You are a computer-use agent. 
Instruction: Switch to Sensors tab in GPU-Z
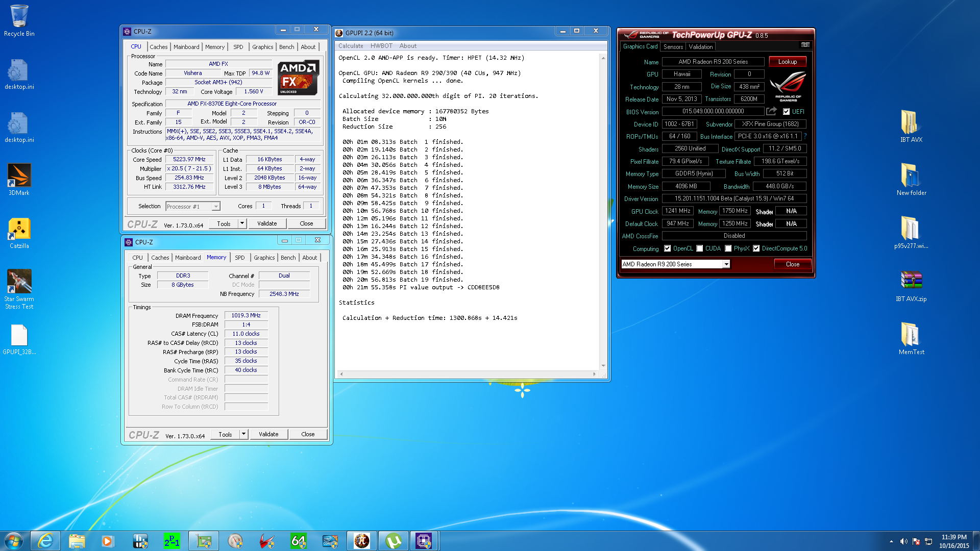tap(673, 47)
